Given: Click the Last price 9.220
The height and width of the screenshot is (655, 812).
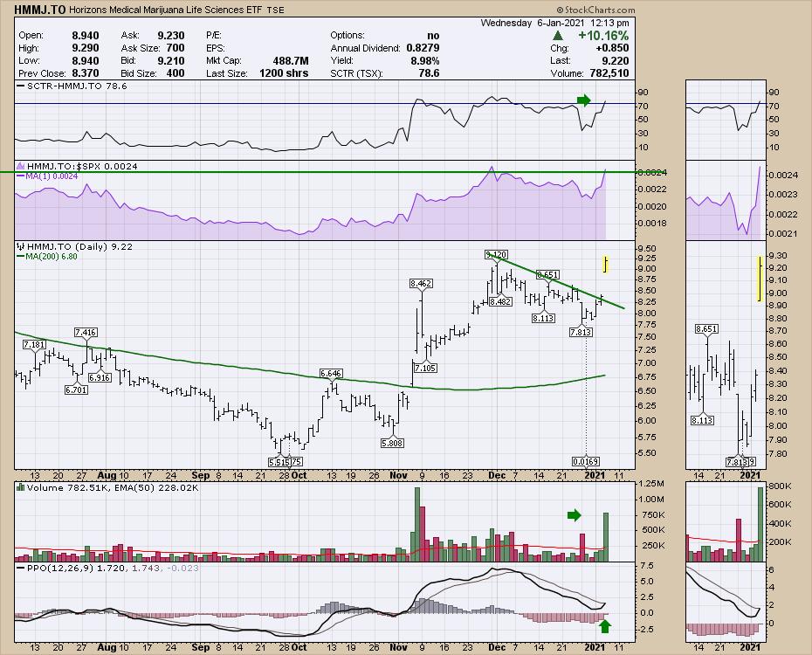Looking at the screenshot, I should [x=615, y=60].
